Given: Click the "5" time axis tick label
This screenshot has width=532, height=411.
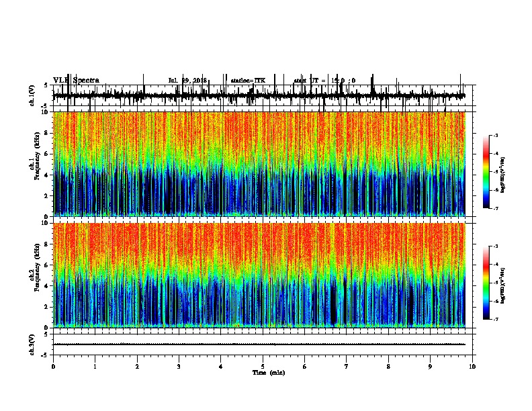Looking at the screenshot, I should tap(263, 367).
